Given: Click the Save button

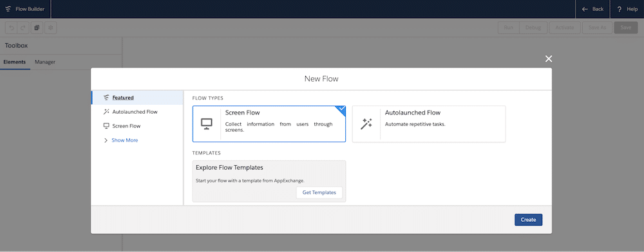Looking at the screenshot, I should (x=626, y=28).
